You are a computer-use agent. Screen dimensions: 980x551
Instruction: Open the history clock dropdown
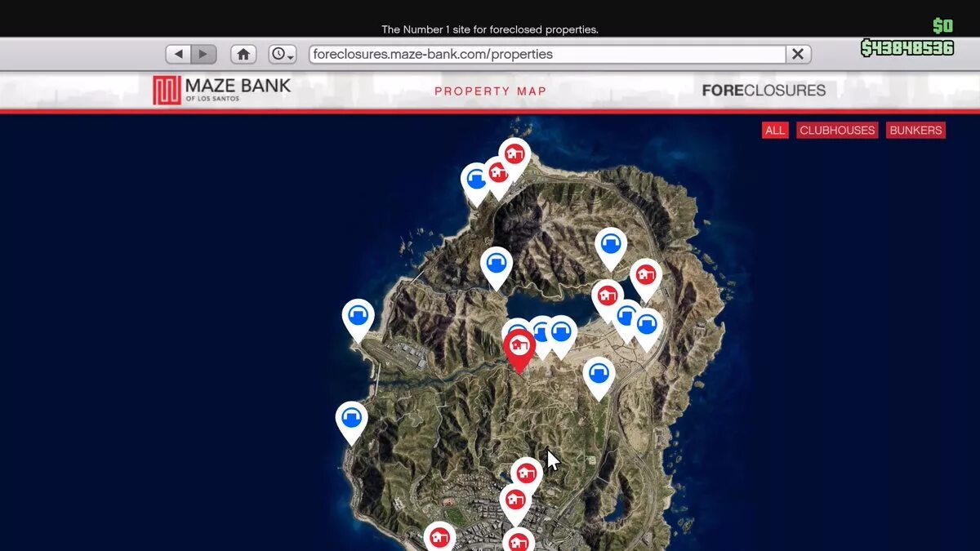click(283, 54)
